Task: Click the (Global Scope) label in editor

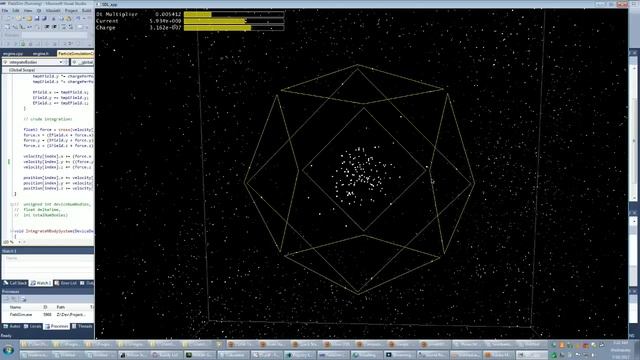Action: click(22, 70)
